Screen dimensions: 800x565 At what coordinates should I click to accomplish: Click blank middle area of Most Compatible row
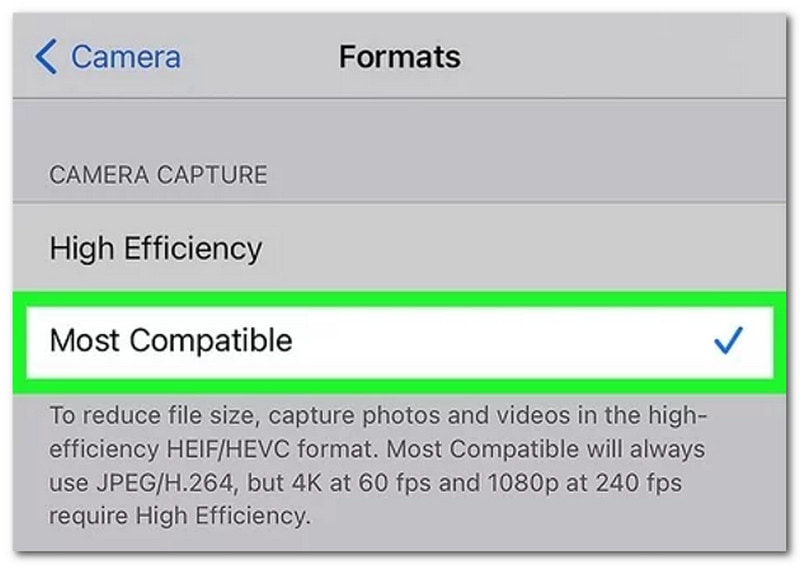click(500, 342)
